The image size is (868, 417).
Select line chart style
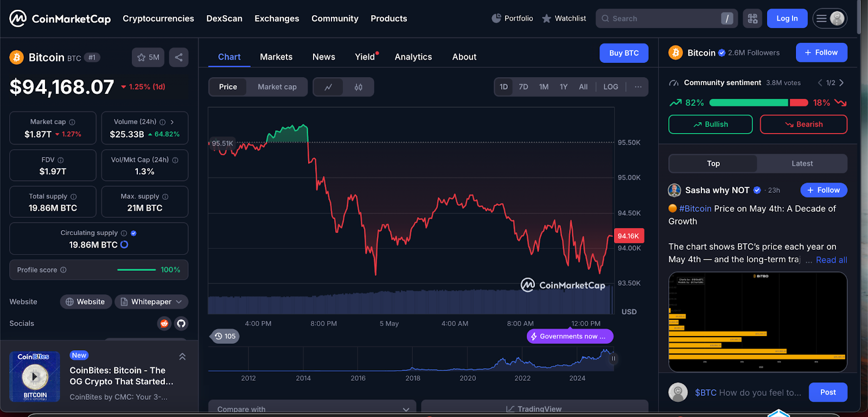[328, 87]
